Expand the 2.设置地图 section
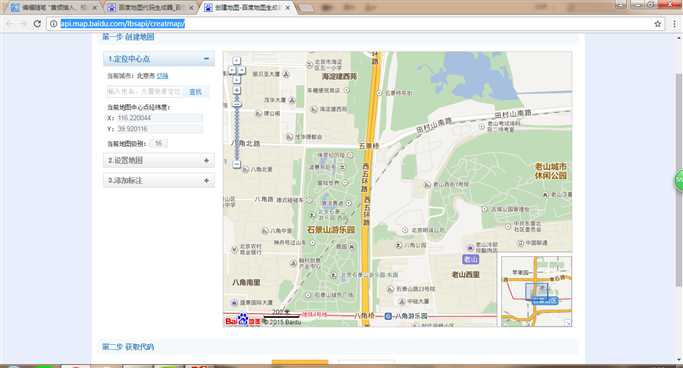Image resolution: width=683 pixels, height=368 pixels. pos(206,161)
